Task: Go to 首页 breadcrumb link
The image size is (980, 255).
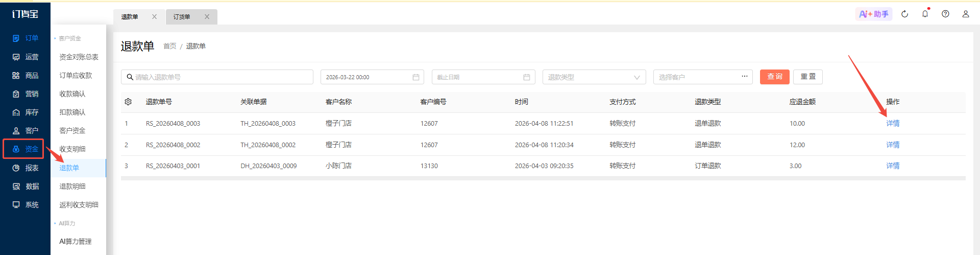Action: click(x=169, y=46)
